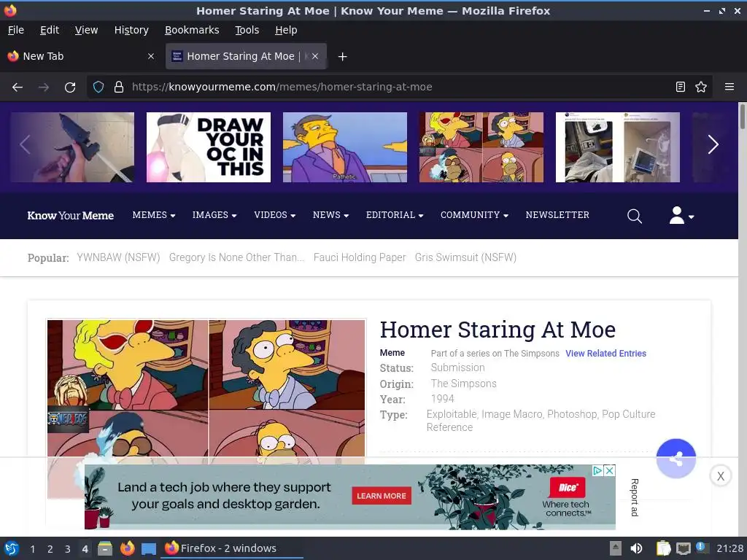Expand the NEWS dropdown menu
Image resolution: width=747 pixels, height=560 pixels.
(330, 215)
